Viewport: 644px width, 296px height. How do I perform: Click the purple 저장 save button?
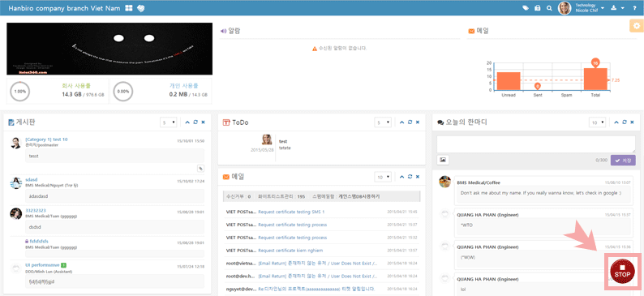[623, 160]
